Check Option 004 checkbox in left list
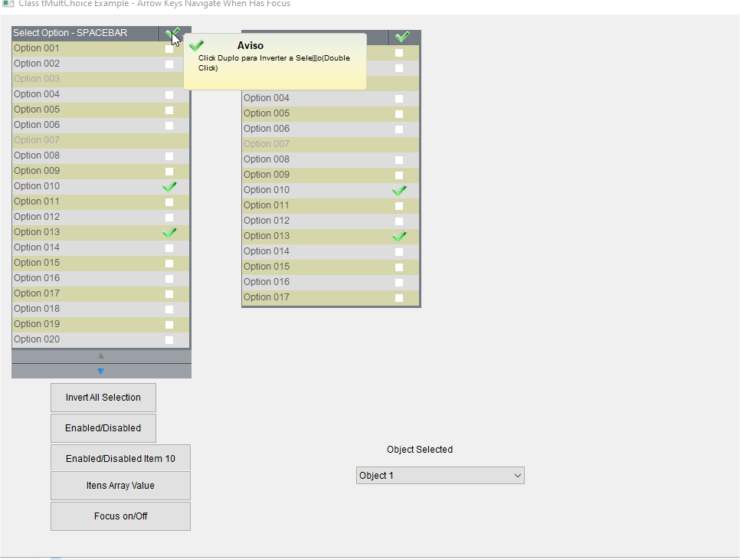Screen dimensions: 740x560 pyautogui.click(x=169, y=95)
